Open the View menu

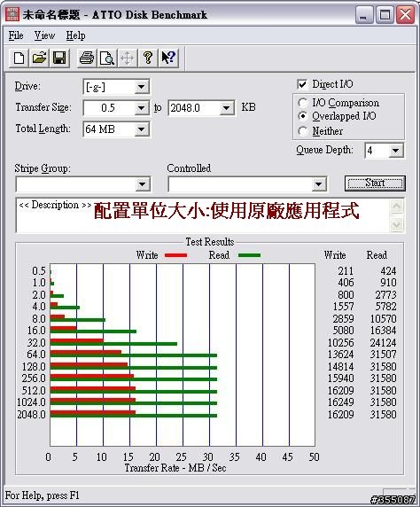[x=44, y=35]
